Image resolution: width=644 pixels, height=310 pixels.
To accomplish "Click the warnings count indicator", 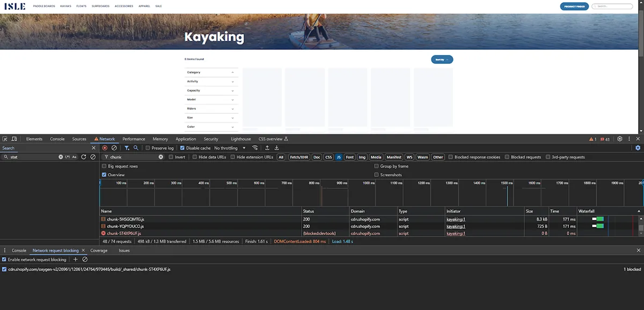I will coord(593,139).
